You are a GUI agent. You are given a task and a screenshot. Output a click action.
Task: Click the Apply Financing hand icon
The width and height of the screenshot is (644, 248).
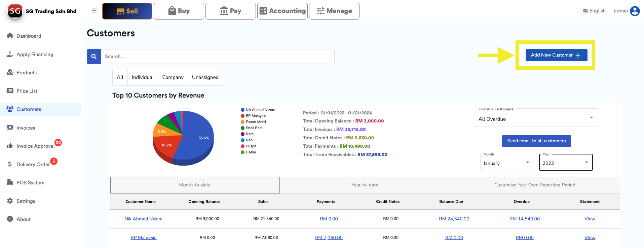[10, 54]
